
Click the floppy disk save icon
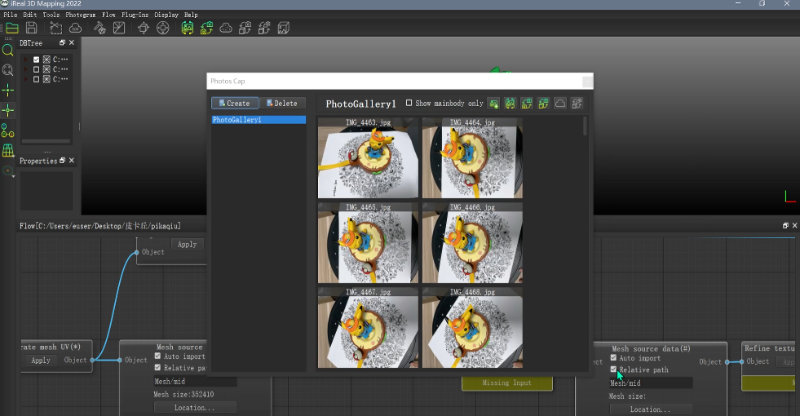[x=32, y=28]
